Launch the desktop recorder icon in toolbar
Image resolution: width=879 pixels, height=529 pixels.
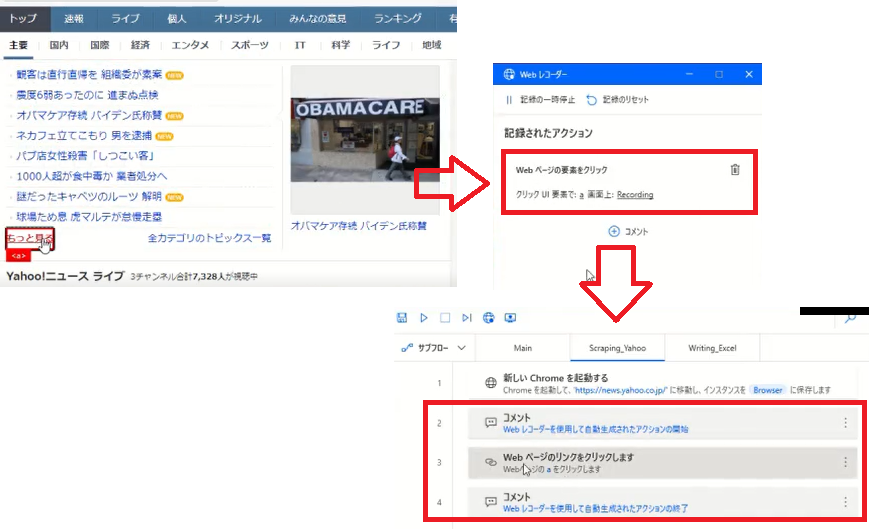510,318
